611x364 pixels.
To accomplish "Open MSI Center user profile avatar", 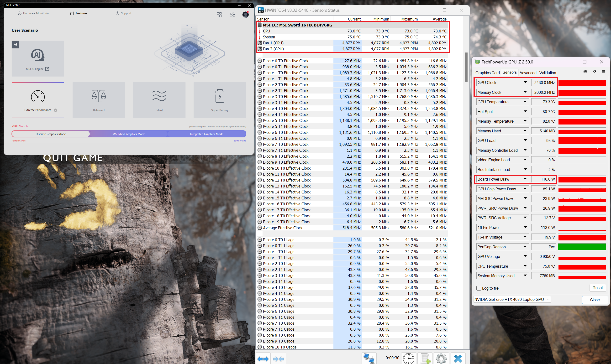I will click(x=245, y=15).
